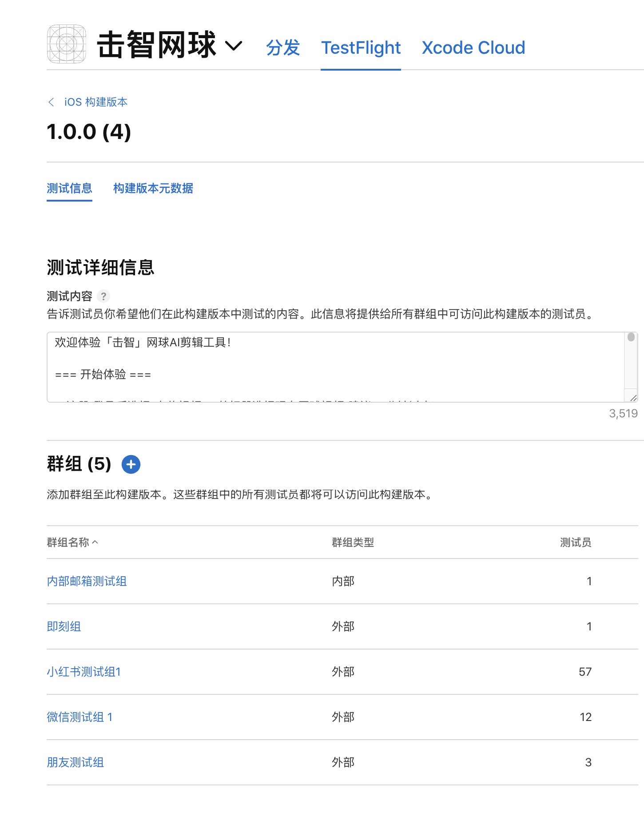Select the 测试信息 sub-tab
Image resolution: width=644 pixels, height=824 pixels.
[x=69, y=188]
